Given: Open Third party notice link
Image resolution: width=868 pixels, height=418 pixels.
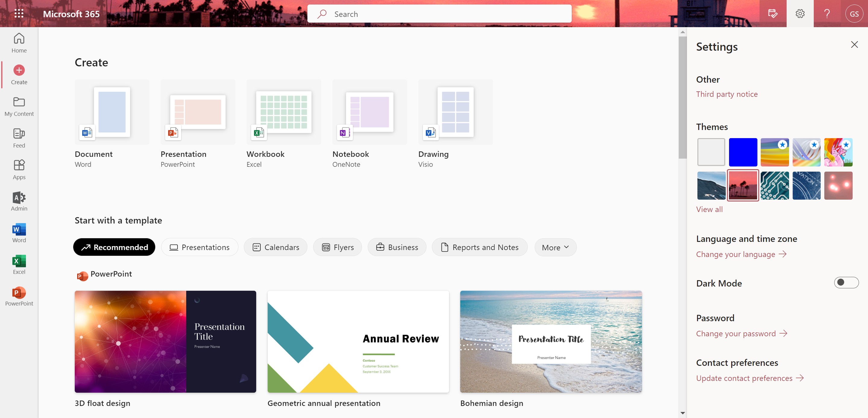Looking at the screenshot, I should point(727,94).
